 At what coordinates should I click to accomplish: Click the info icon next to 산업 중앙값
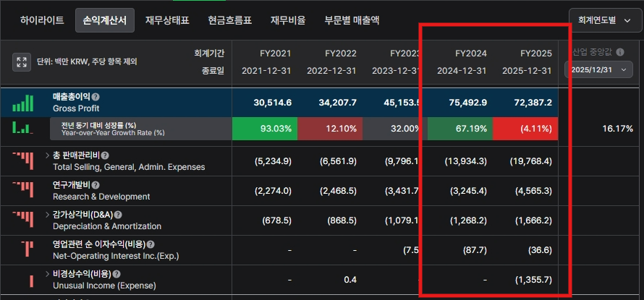pyautogui.click(x=620, y=53)
